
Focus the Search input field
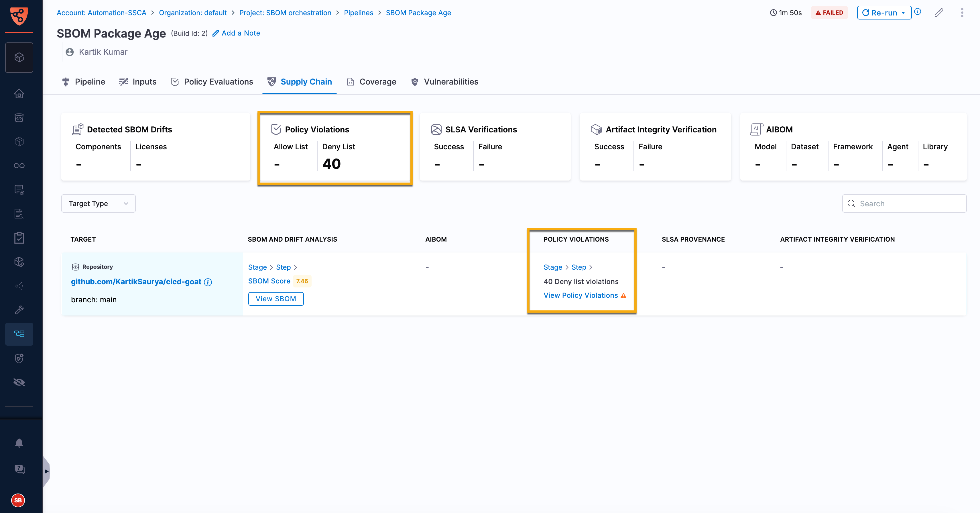click(904, 204)
